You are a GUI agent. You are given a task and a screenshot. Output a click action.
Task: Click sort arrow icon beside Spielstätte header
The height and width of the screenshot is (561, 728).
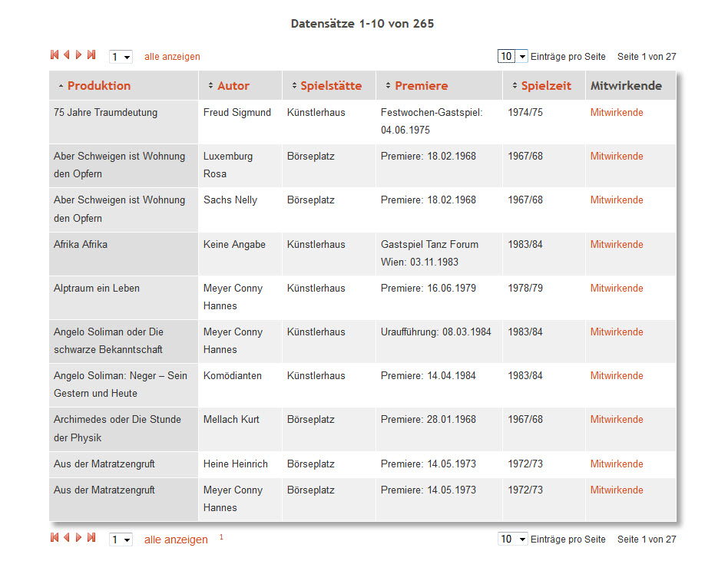(x=294, y=85)
